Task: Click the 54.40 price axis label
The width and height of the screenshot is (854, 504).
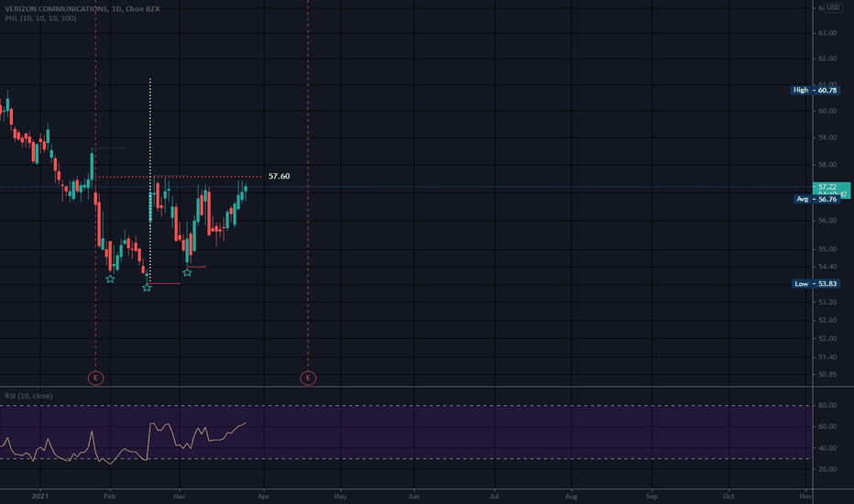Action: pyautogui.click(x=827, y=267)
